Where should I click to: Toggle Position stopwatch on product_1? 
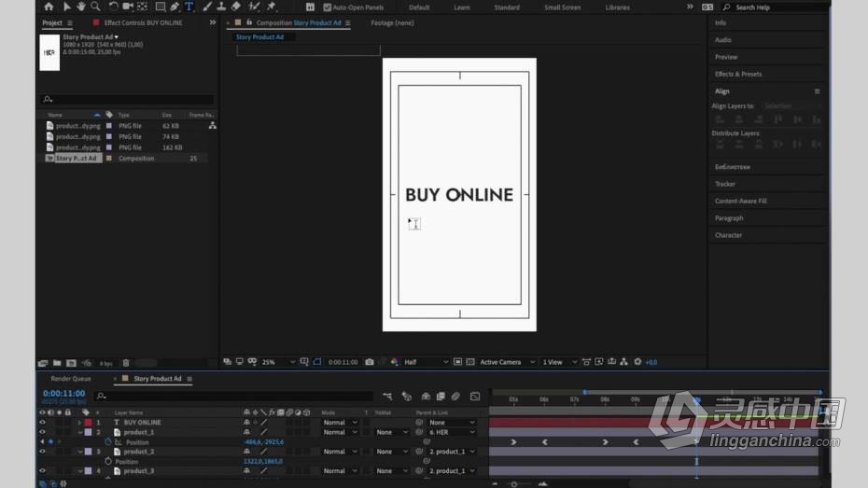tap(108, 442)
